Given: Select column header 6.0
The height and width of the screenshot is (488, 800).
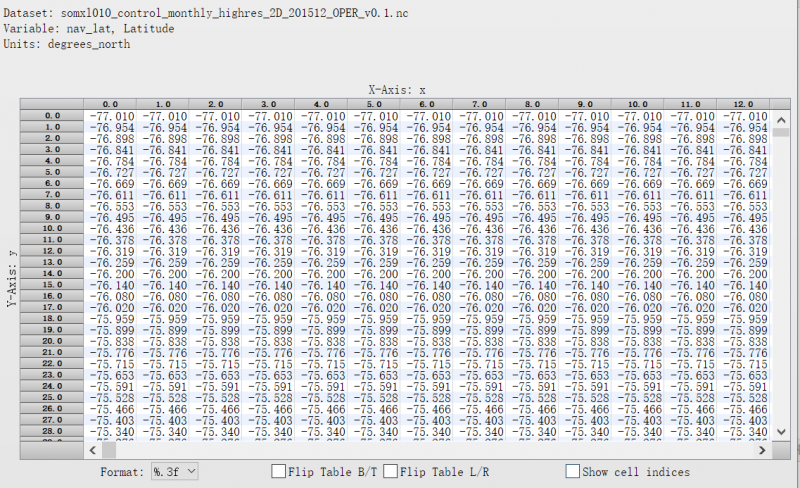Looking at the screenshot, I should click(x=426, y=104).
